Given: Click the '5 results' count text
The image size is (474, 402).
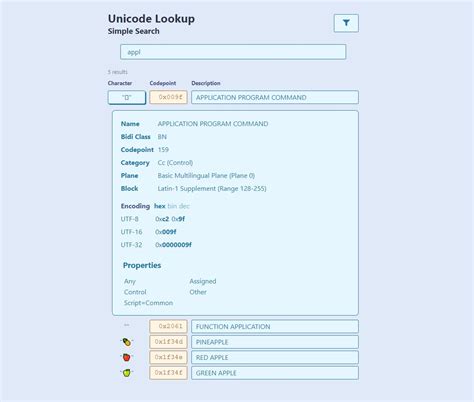Looking at the screenshot, I should pos(117,72).
